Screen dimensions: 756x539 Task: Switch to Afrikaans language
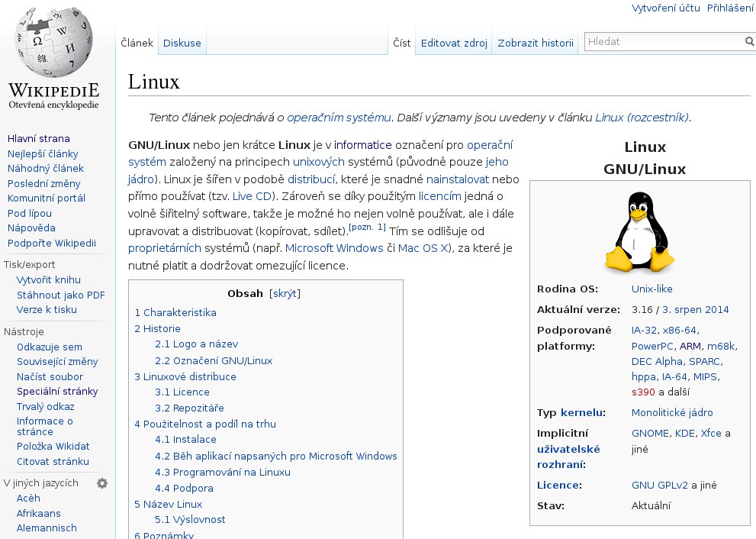[39, 513]
